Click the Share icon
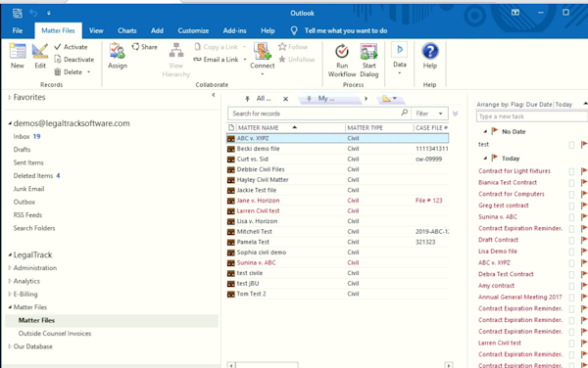This screenshot has width=588, height=368. tap(135, 46)
